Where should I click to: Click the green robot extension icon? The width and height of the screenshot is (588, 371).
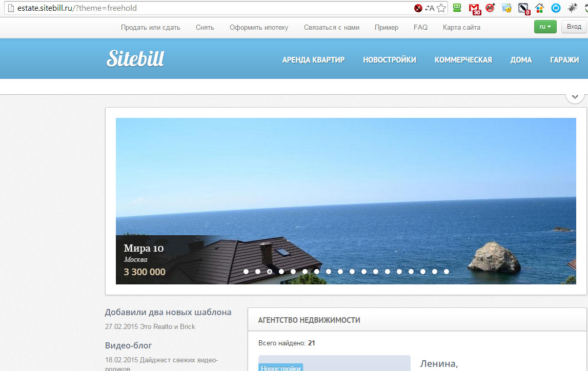(457, 8)
